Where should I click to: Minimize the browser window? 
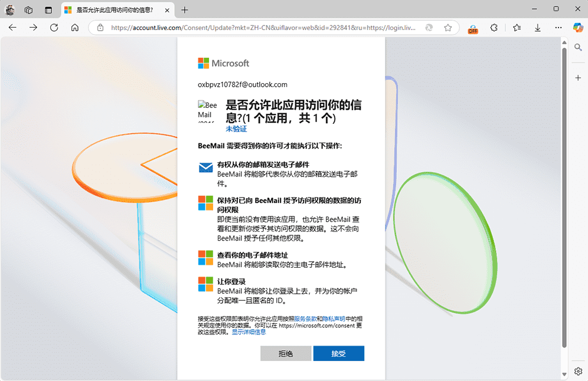pyautogui.click(x=534, y=9)
